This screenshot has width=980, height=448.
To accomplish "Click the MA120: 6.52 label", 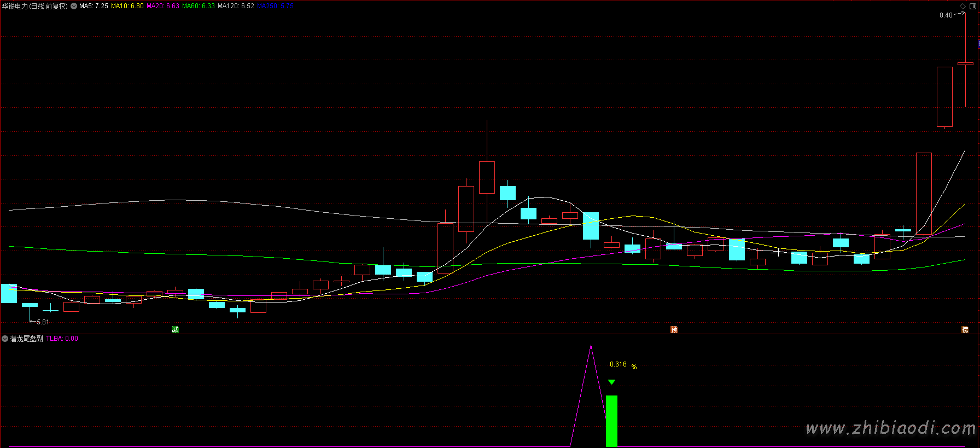I will point(236,6).
